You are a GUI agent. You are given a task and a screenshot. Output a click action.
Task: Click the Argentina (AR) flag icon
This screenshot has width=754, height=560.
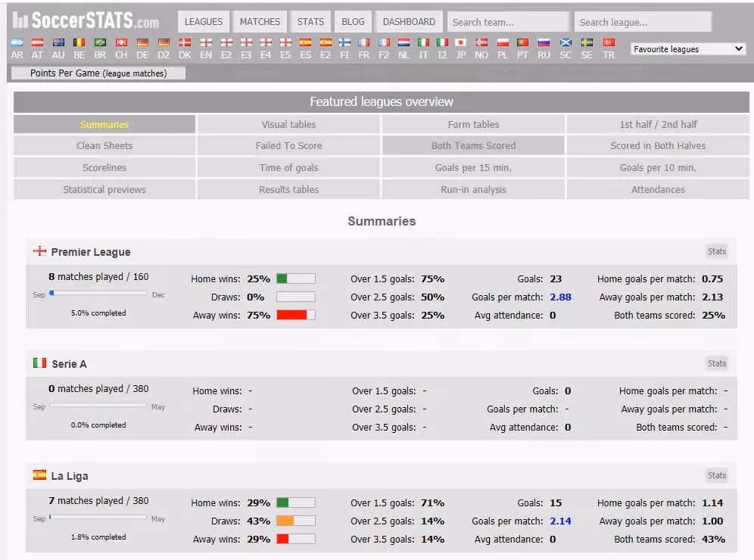click(x=17, y=43)
